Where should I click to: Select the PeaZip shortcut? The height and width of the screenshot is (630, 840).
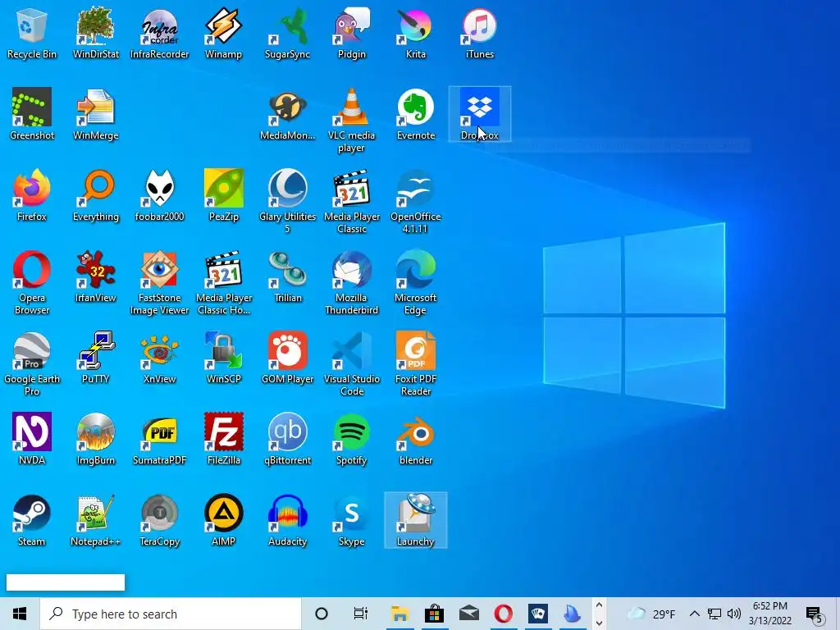tap(223, 195)
